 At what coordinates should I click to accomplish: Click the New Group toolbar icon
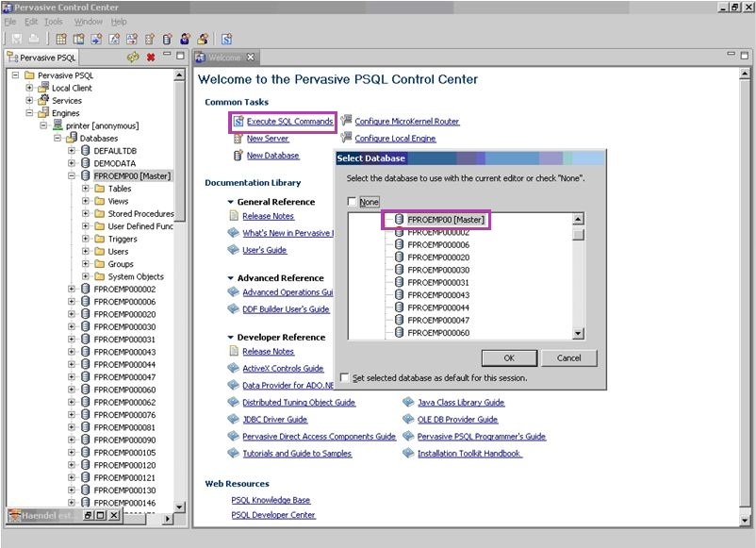pyautogui.click(x=203, y=39)
